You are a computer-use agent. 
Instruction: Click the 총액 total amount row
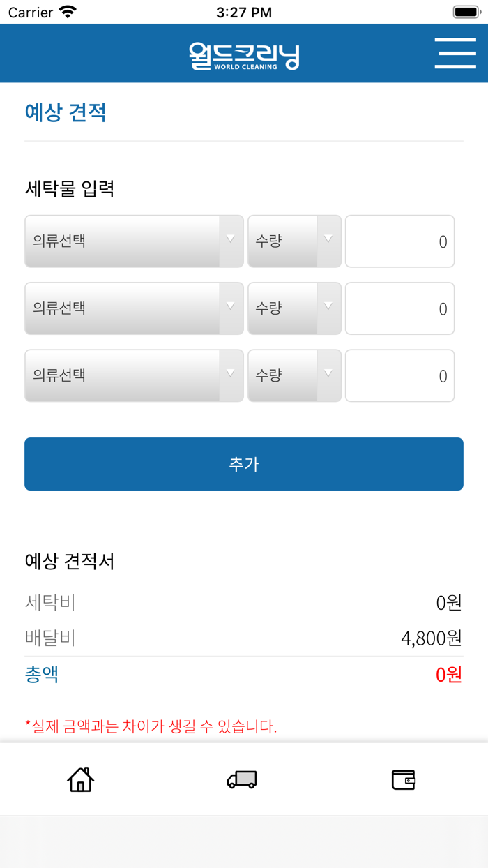point(243,674)
